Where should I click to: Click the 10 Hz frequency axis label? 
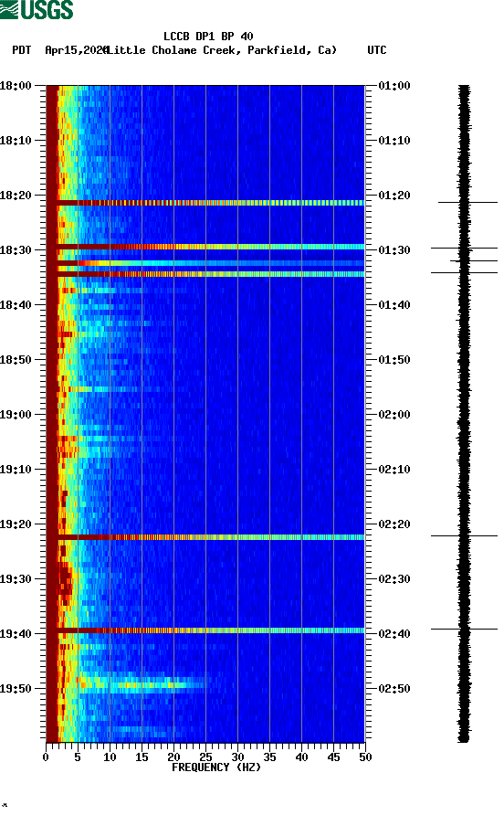point(110,757)
